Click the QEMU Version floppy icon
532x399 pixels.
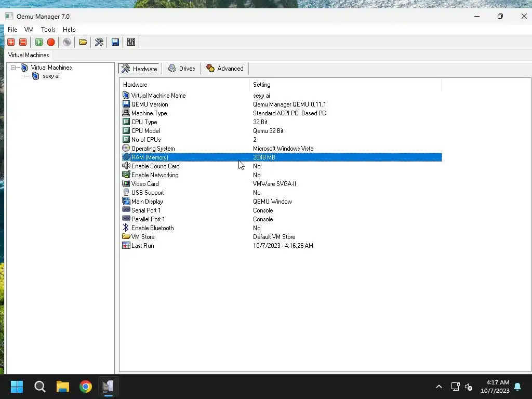(x=126, y=104)
